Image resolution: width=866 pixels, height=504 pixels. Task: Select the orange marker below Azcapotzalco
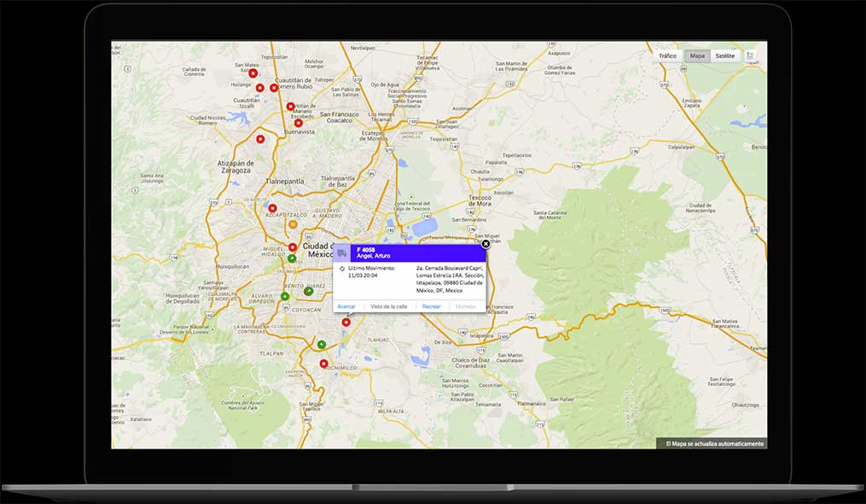coord(294,224)
